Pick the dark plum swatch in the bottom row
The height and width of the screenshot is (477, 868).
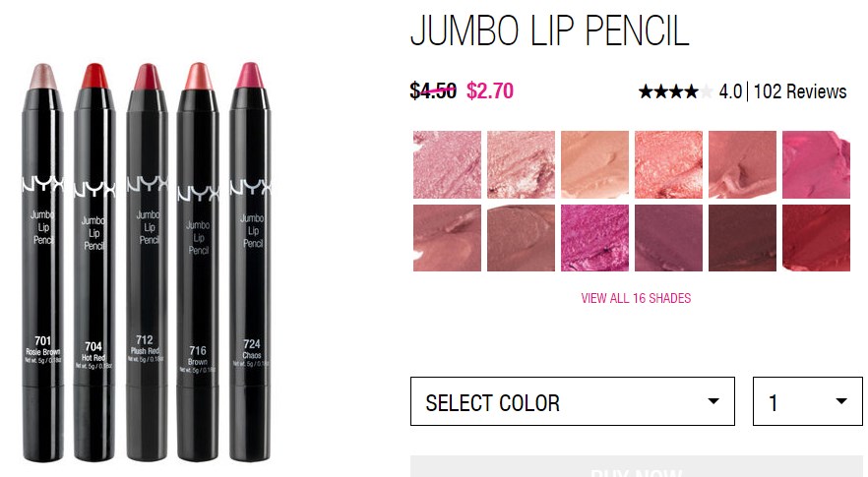tap(668, 238)
